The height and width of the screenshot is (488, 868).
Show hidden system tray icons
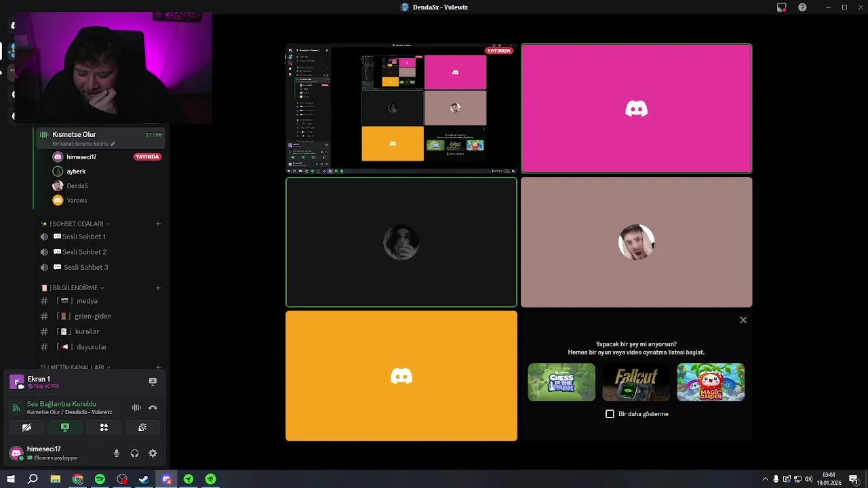(766, 479)
